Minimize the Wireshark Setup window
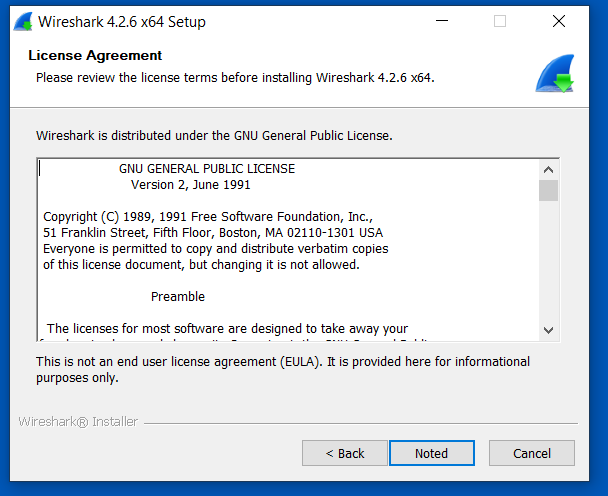This screenshot has width=608, height=496. pyautogui.click(x=441, y=21)
